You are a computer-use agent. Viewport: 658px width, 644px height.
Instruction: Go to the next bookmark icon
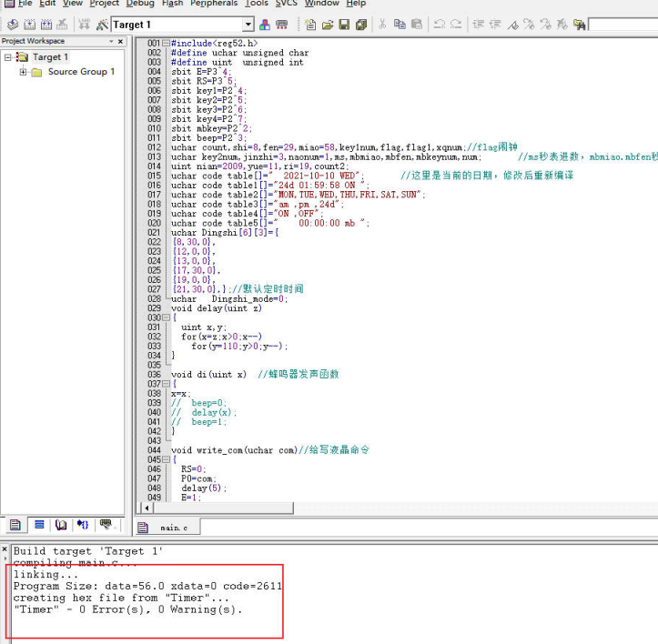[x=529, y=25]
